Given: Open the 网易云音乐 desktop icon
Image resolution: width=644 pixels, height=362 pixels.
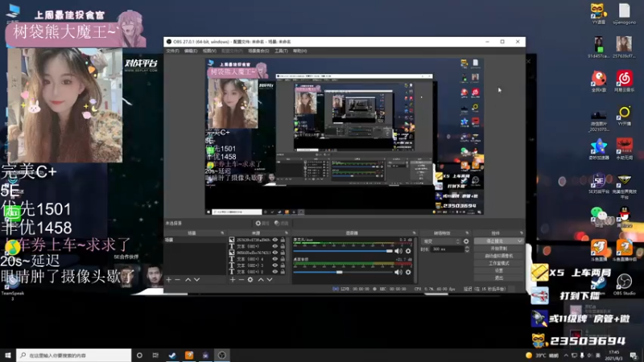Looking at the screenshot, I should pos(625,81).
